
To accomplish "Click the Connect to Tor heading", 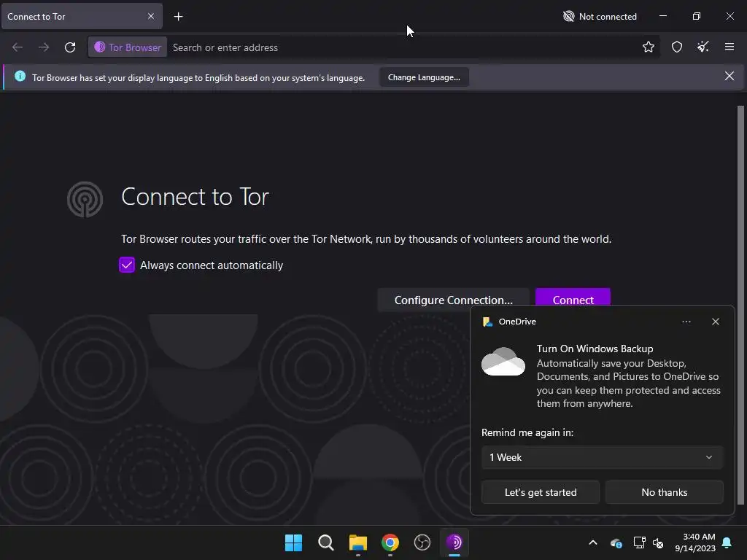I will (195, 197).
